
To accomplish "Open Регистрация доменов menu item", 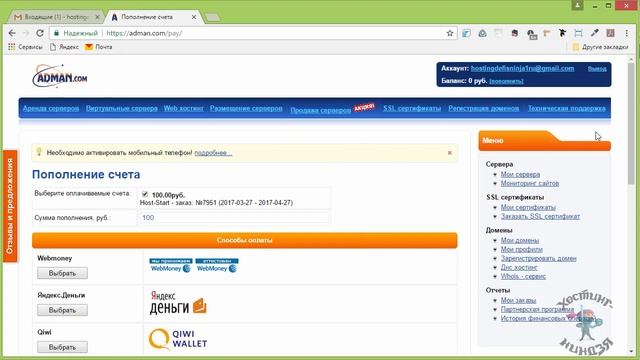I will pos(484,108).
